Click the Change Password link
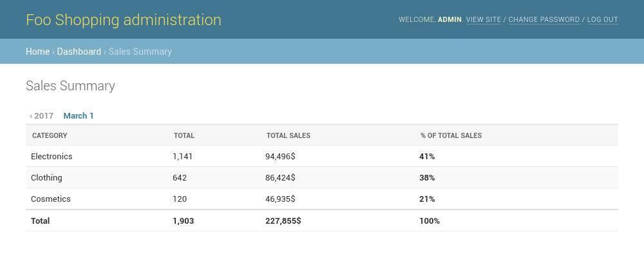The height and width of the screenshot is (265, 644). [x=544, y=20]
